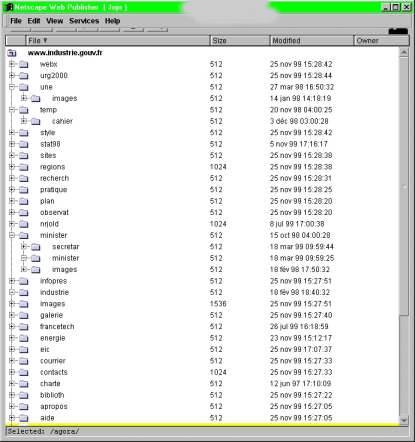Sort by the Modified column header
The width and height of the screenshot is (415, 442).
(311, 41)
